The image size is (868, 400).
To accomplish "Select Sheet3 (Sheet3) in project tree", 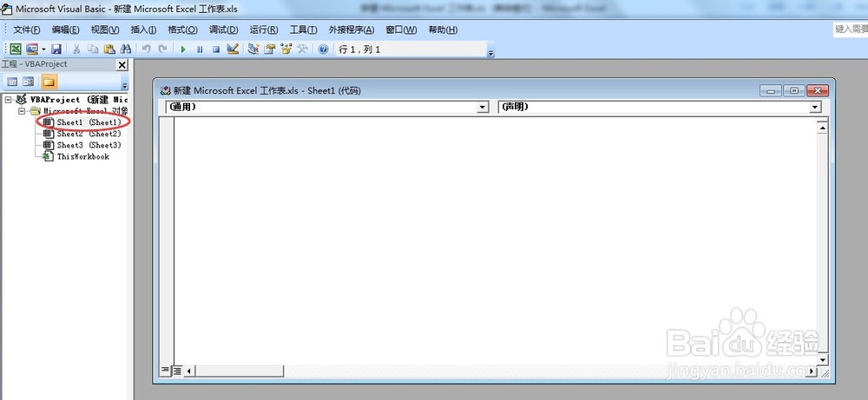I will click(x=89, y=145).
